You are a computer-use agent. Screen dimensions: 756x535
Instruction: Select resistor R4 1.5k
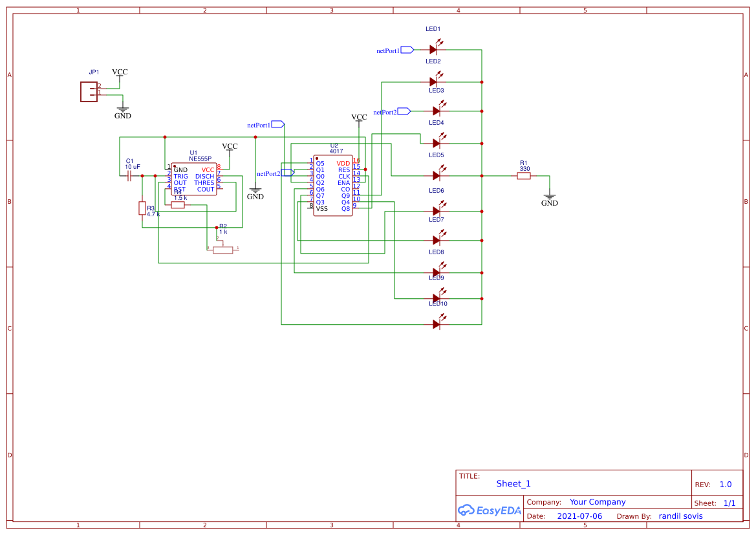177,204
